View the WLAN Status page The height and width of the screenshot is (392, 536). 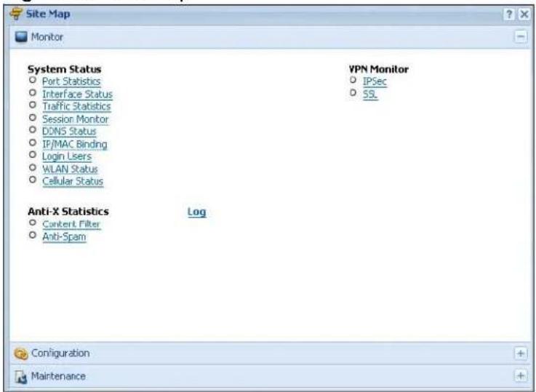(x=70, y=169)
